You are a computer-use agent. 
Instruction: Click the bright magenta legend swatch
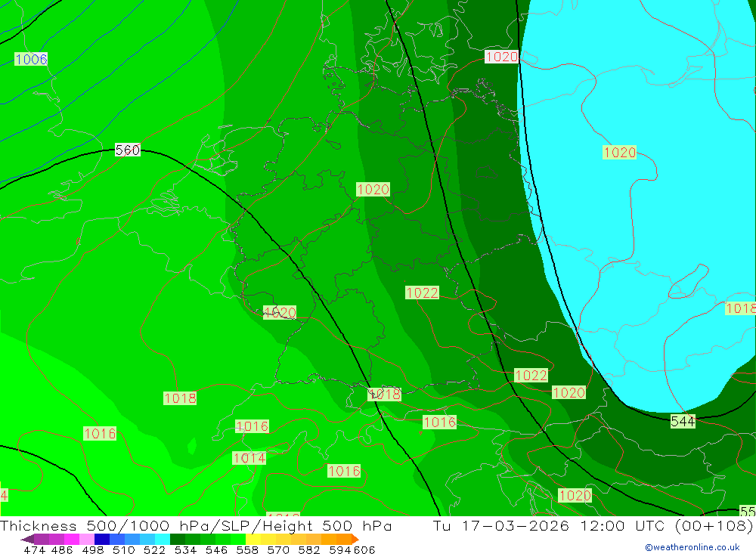pyautogui.click(x=71, y=539)
